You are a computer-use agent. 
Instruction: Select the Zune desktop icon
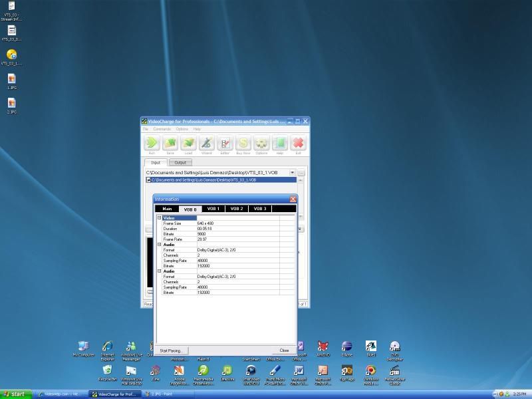tap(156, 373)
